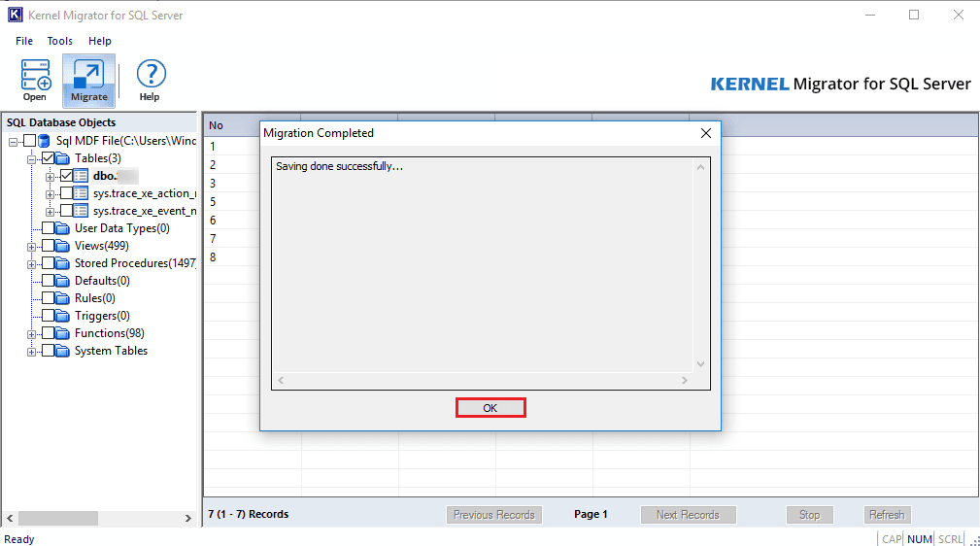Image resolution: width=980 pixels, height=546 pixels.
Task: Open the Tools menu
Action: coord(60,41)
